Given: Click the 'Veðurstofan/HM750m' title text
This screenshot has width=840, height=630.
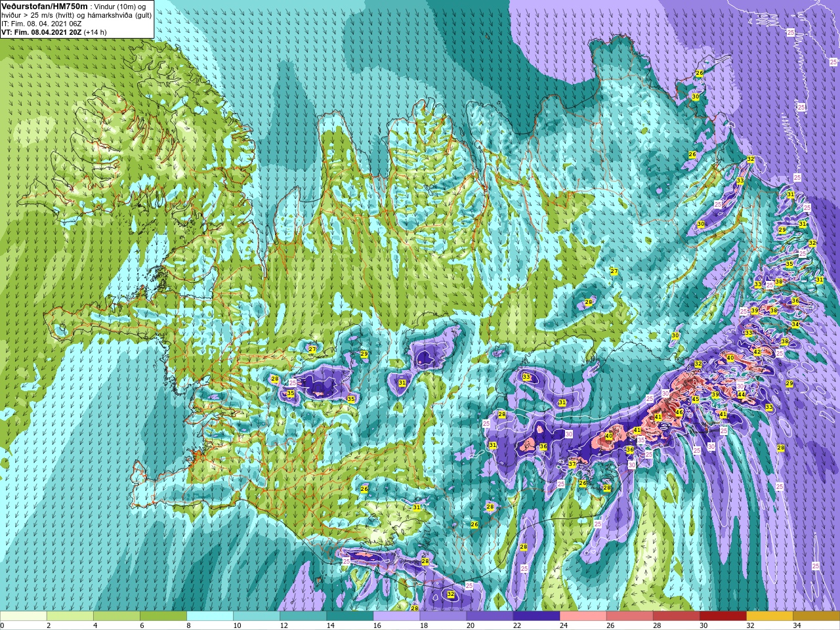Looking at the screenshot, I should coord(45,6).
